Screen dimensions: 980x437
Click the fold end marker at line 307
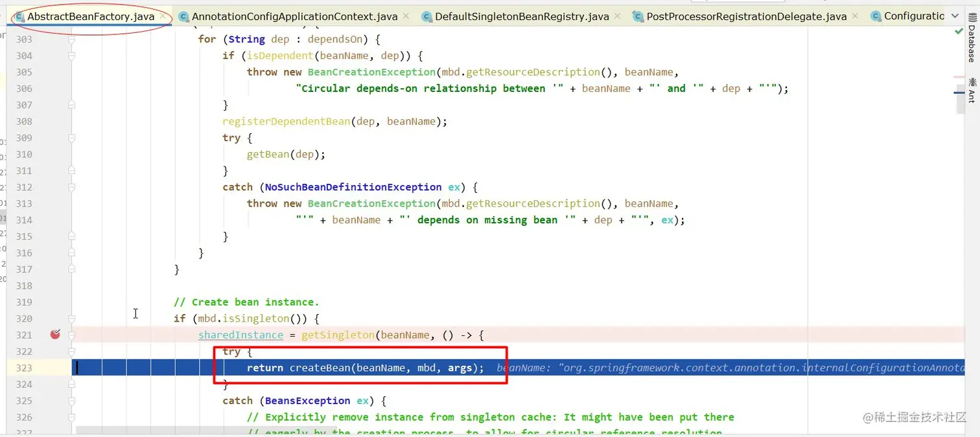pos(71,105)
